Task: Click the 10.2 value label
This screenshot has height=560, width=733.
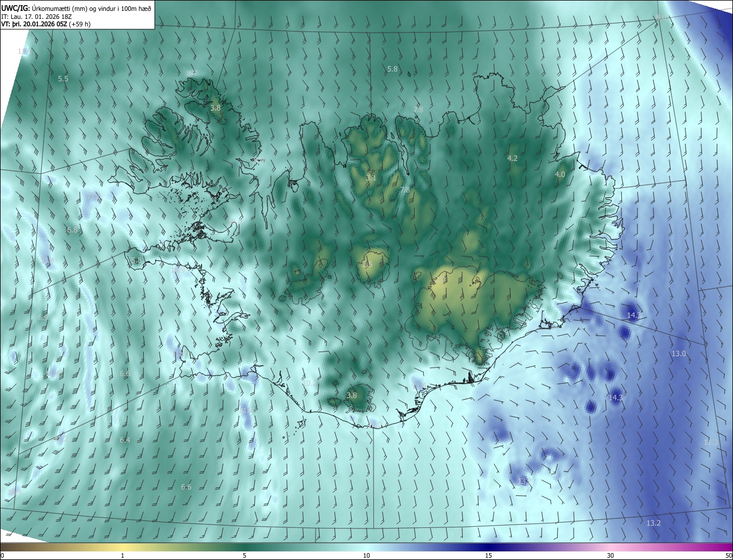Action: [x=309, y=384]
